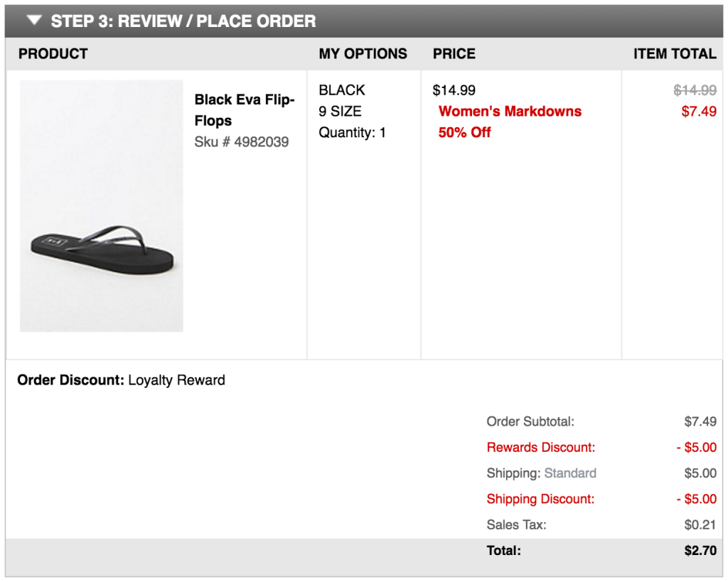The image size is (728, 582).
Task: Click the Women's Markdowns promotion text
Action: (510, 112)
